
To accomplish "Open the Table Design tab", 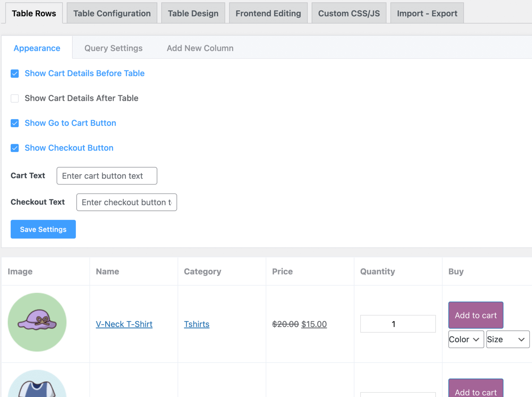I will (x=193, y=13).
